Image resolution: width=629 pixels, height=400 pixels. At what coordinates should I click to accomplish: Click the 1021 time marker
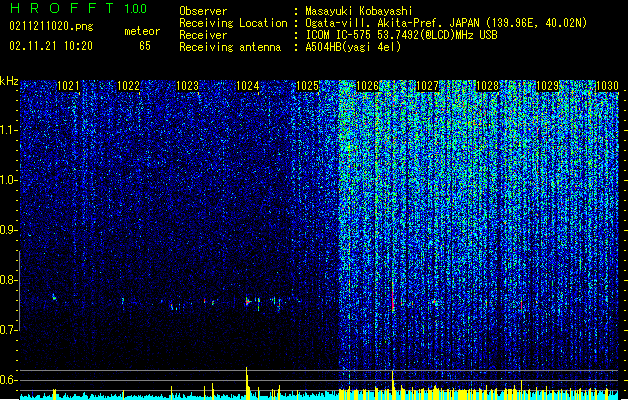(68, 86)
